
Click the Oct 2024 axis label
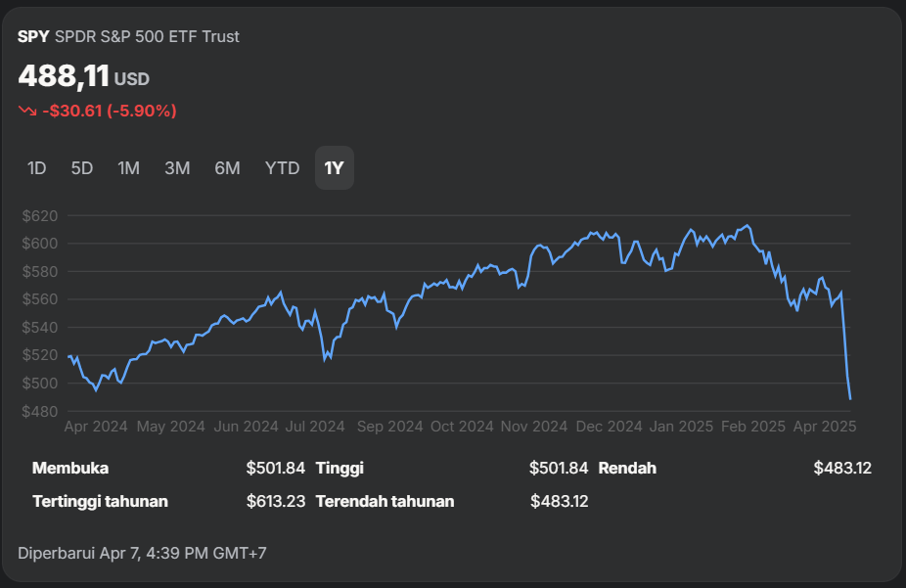(462, 427)
